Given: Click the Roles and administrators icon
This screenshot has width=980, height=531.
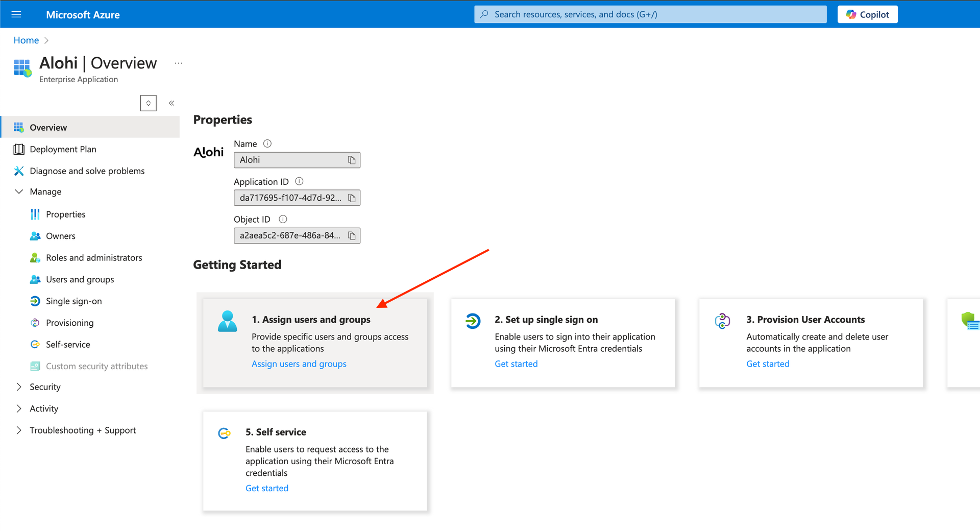Looking at the screenshot, I should coord(35,258).
